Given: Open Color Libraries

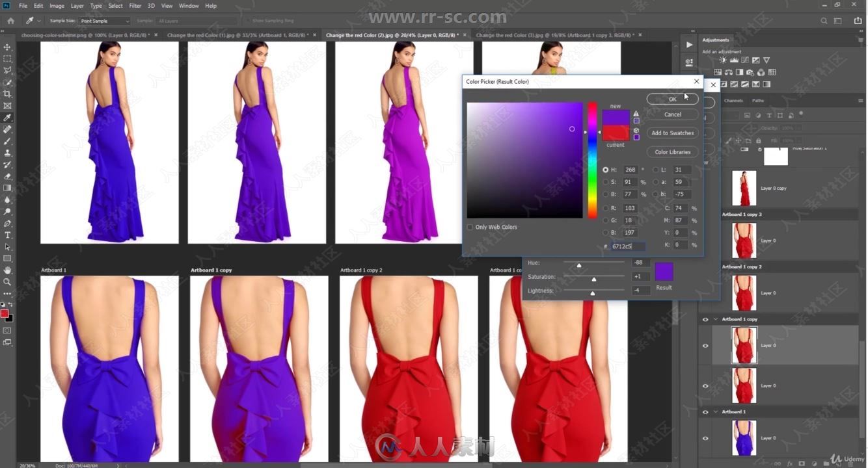Looking at the screenshot, I should point(672,151).
